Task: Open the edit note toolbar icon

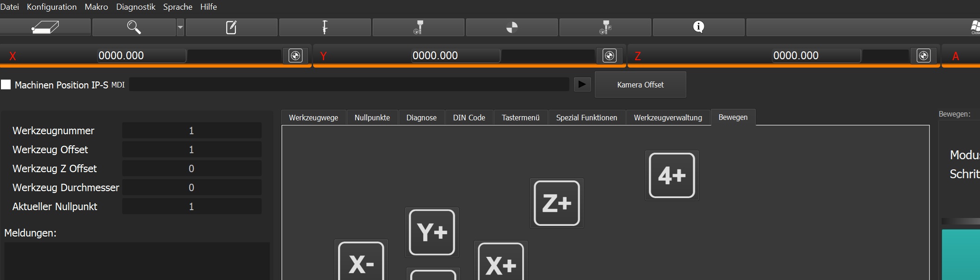Action: (231, 27)
